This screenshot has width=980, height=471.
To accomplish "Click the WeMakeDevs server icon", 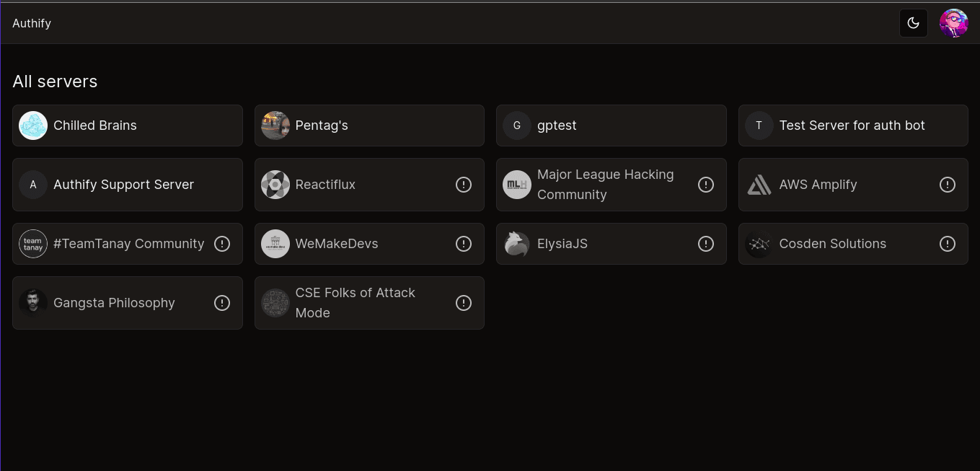I will 275,244.
